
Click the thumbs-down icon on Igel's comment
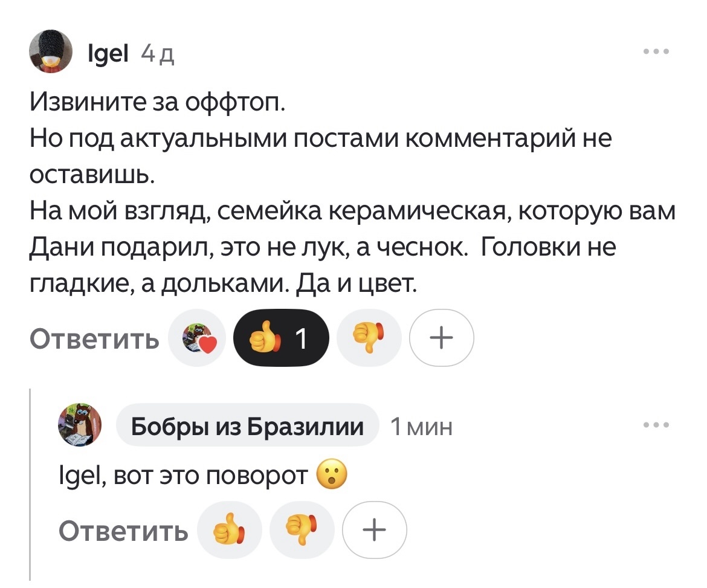(369, 338)
